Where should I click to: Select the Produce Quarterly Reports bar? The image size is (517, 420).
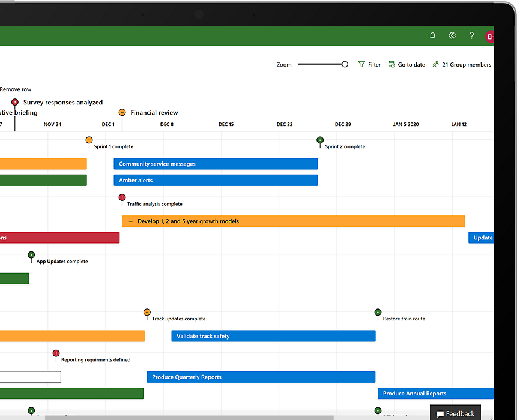tap(261, 377)
